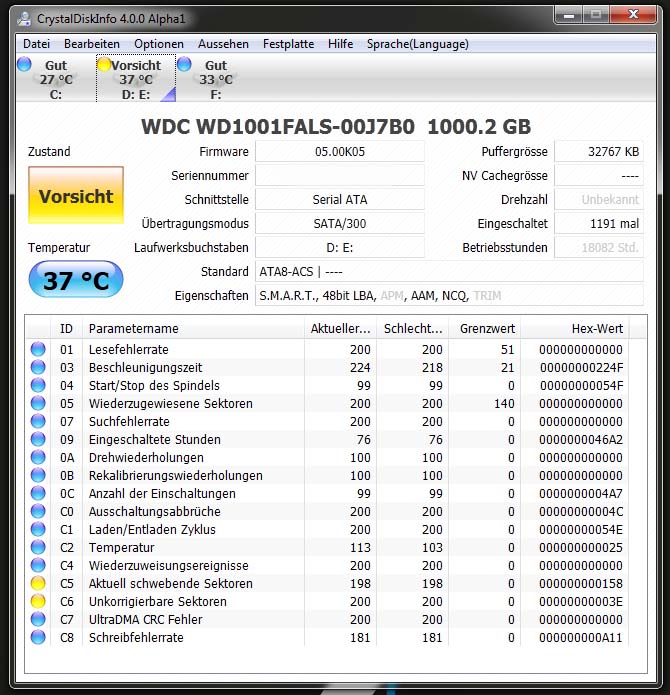Image resolution: width=670 pixels, height=695 pixels.
Task: Click status icon of Ausschaltungsabbrüche row
Action: click(38, 511)
